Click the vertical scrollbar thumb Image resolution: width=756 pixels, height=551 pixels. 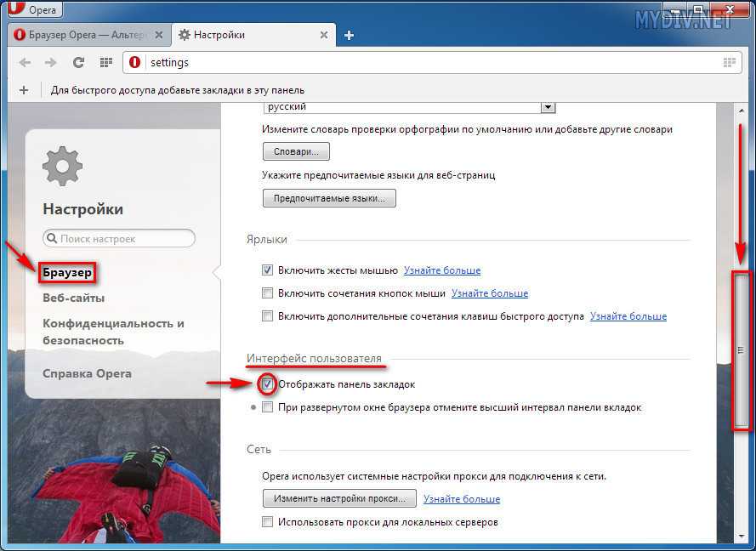(742, 350)
